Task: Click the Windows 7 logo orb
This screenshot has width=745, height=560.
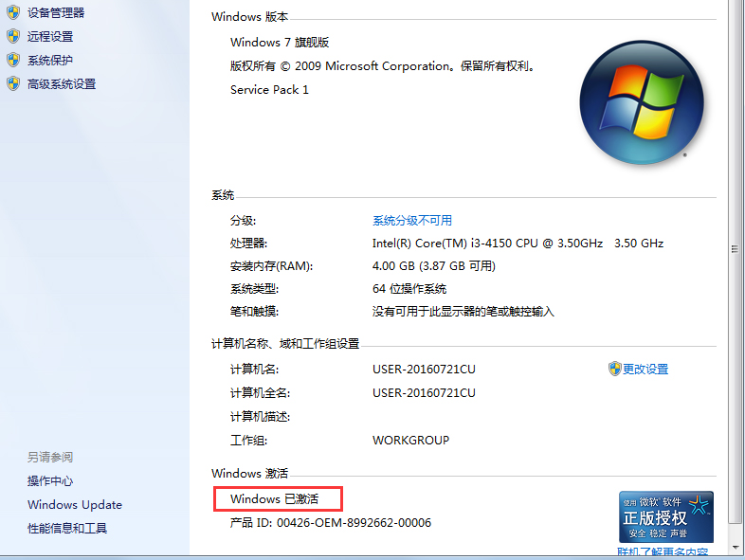Action: pyautogui.click(x=641, y=103)
